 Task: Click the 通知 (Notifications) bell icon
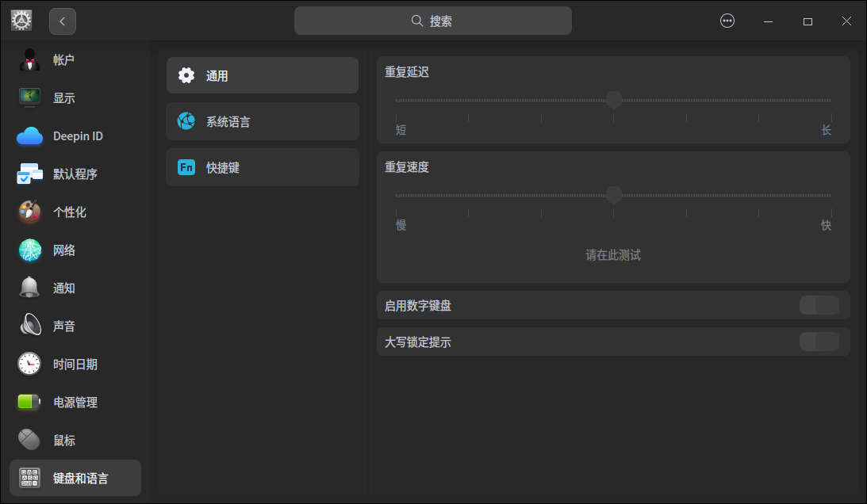(29, 288)
